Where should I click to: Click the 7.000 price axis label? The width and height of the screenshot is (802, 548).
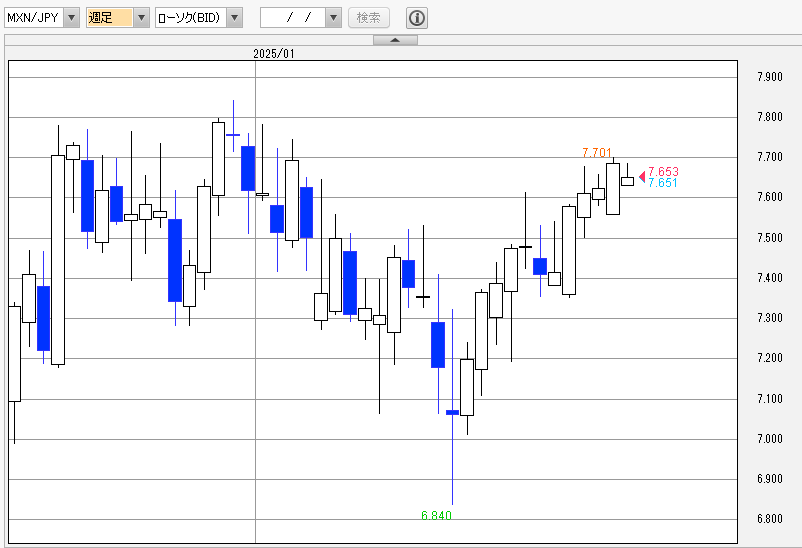click(x=770, y=439)
